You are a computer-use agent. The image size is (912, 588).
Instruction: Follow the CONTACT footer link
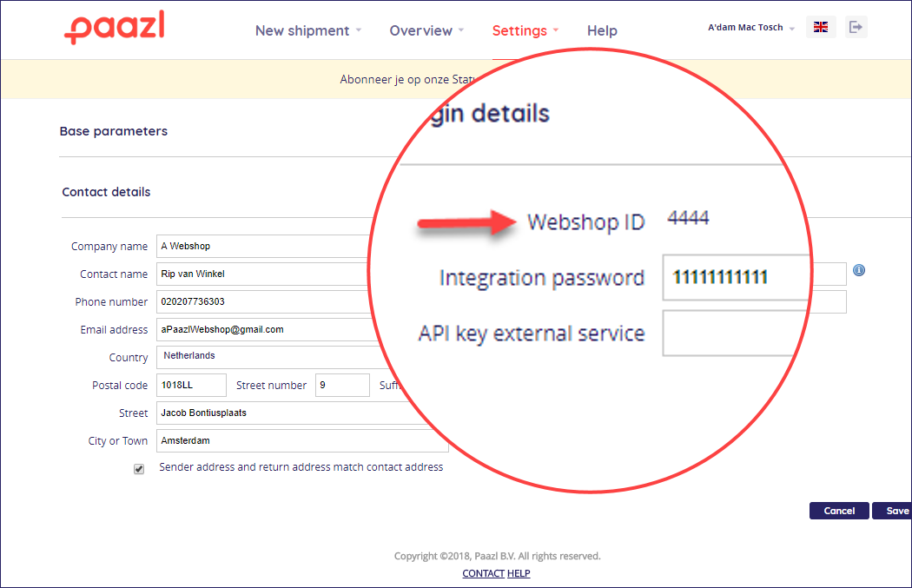(483, 573)
